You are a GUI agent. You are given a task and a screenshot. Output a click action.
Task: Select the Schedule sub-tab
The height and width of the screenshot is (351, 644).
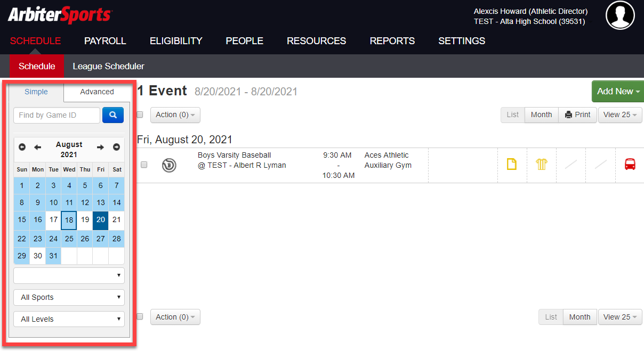(x=37, y=66)
